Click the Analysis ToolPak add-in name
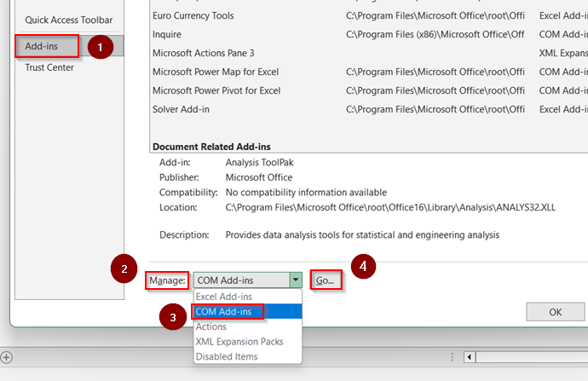This screenshot has width=588, height=381. coord(260,163)
